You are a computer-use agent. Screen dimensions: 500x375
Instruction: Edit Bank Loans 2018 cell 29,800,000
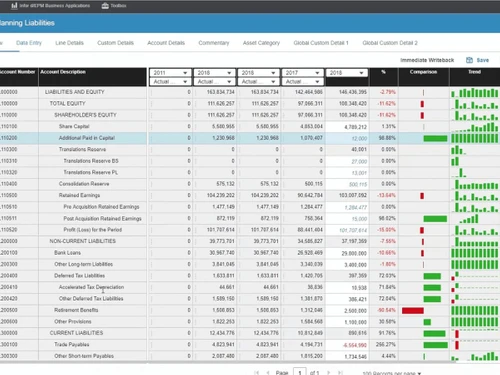pos(347,253)
